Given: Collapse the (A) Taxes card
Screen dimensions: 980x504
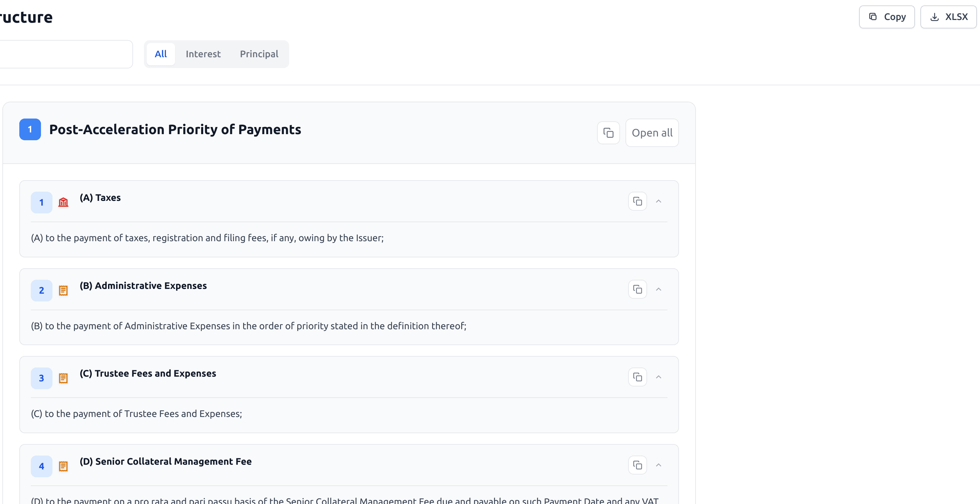Looking at the screenshot, I should pyautogui.click(x=659, y=202).
